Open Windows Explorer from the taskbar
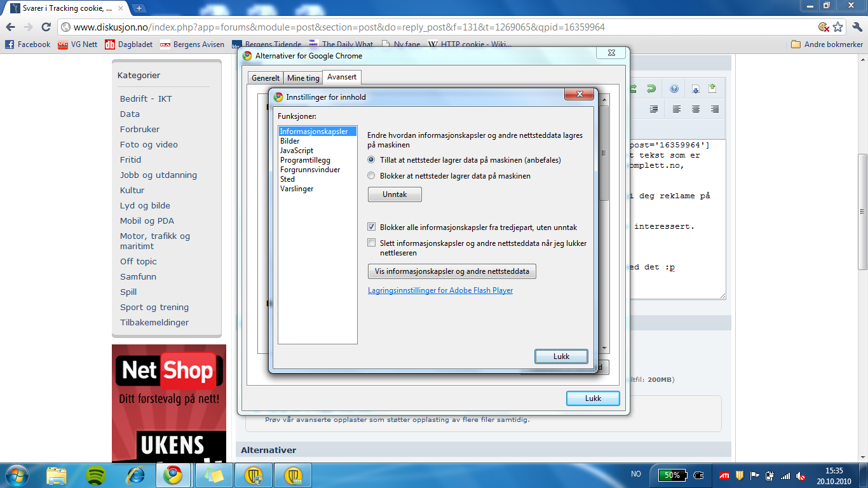This screenshot has width=868, height=488. point(57,475)
